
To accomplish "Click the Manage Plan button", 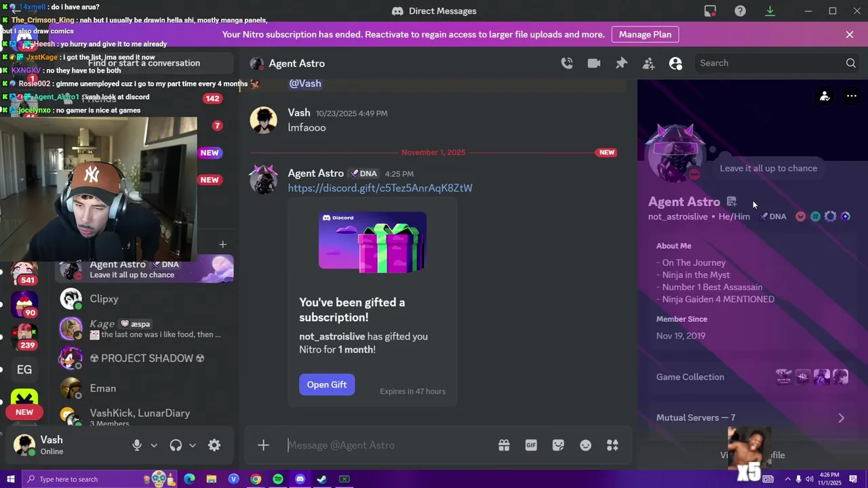I will coord(645,35).
